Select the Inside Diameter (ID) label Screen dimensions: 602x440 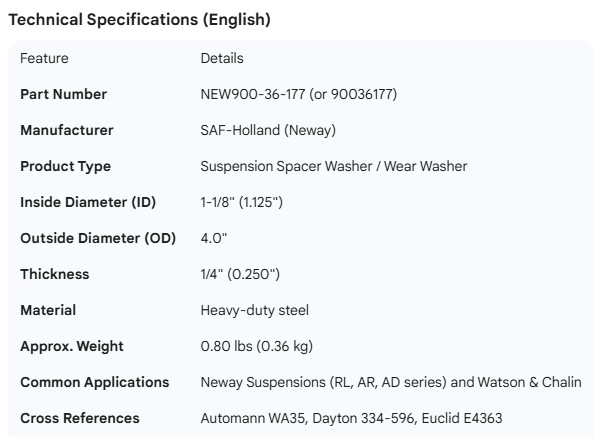coord(88,202)
